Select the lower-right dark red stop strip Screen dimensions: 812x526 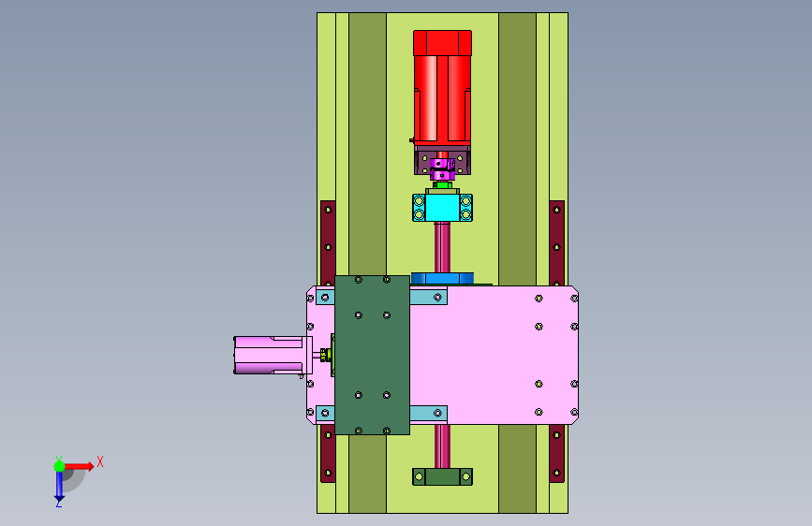pyautogui.click(x=556, y=454)
